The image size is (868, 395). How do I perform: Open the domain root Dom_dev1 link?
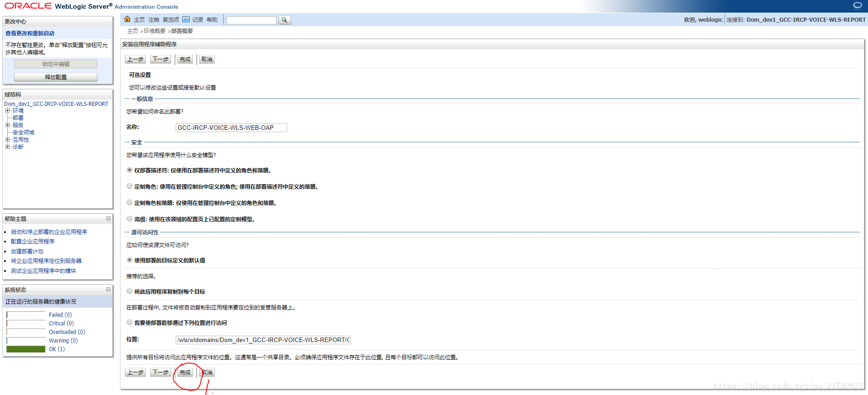click(56, 104)
